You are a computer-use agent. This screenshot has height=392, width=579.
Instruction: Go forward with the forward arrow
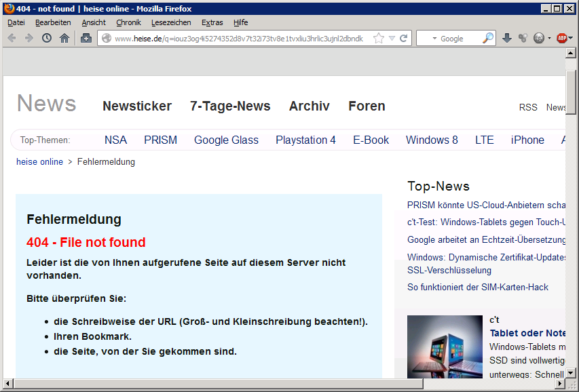pyautogui.click(x=29, y=38)
